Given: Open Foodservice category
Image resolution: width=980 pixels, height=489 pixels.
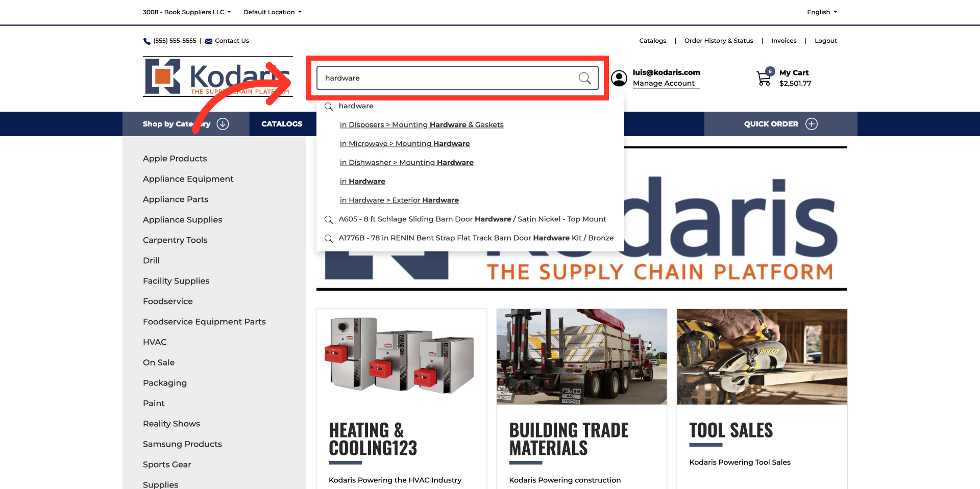Looking at the screenshot, I should [168, 301].
